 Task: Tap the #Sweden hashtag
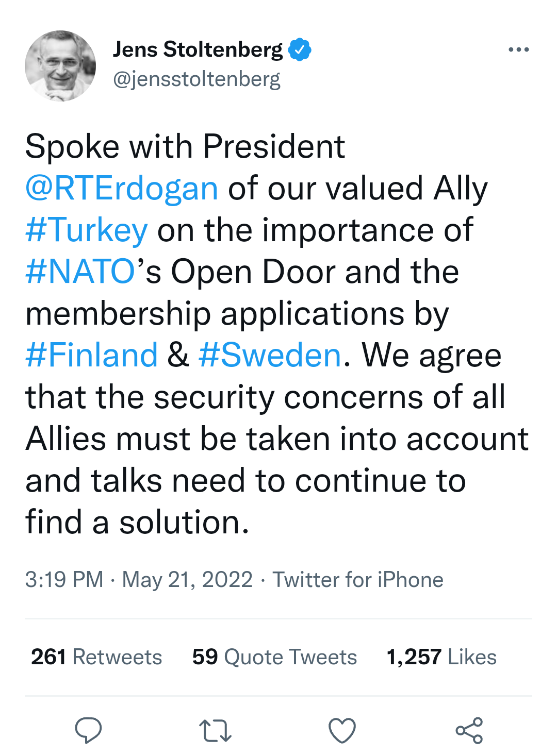pos(270,355)
